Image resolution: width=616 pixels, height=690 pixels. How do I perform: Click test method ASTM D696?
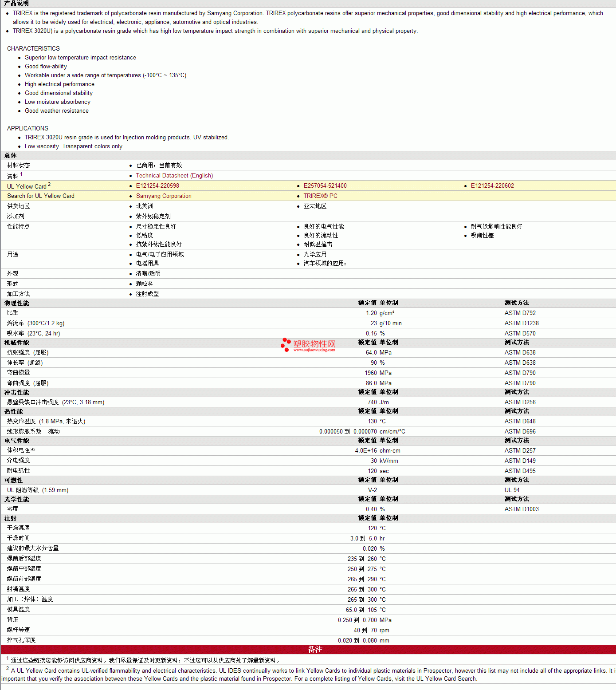(x=520, y=432)
